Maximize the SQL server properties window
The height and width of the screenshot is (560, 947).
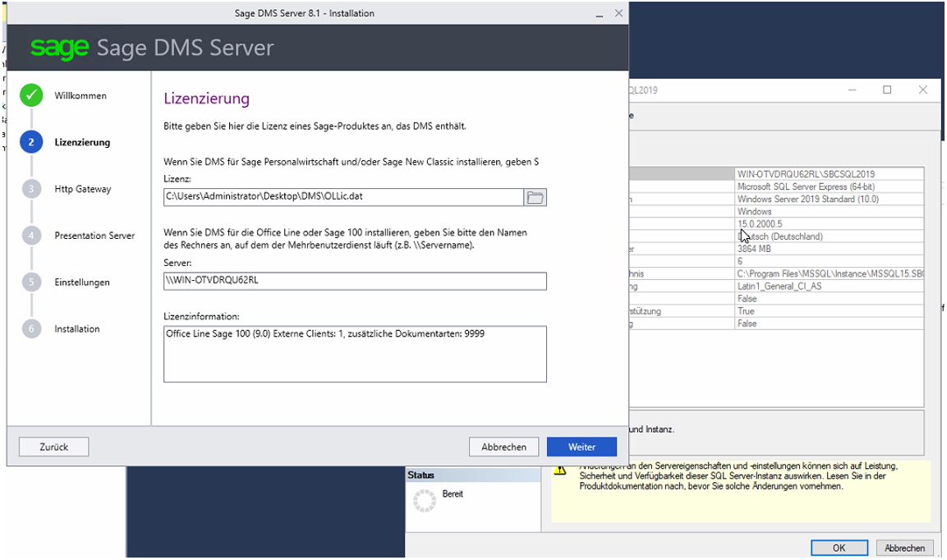pos(887,90)
